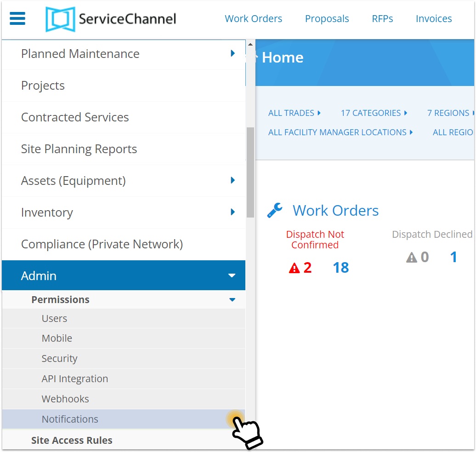Open RFPs in top navigation

pos(382,18)
